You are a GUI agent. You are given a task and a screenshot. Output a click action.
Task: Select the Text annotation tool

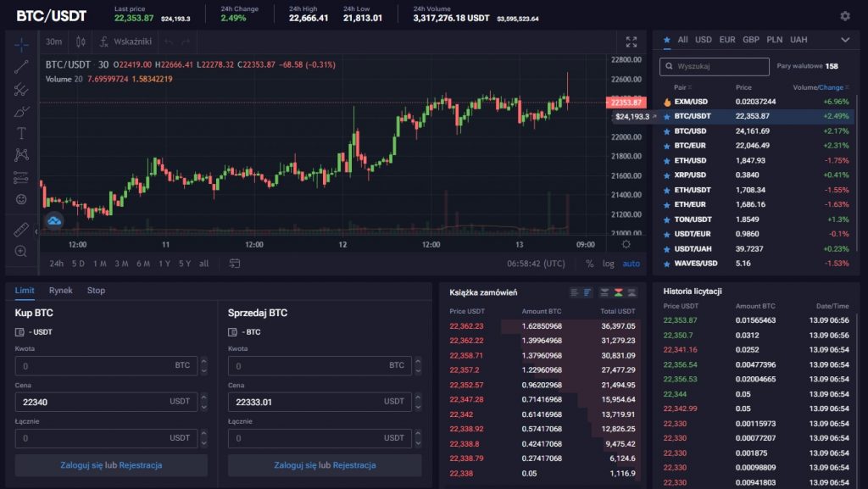pyautogui.click(x=21, y=133)
